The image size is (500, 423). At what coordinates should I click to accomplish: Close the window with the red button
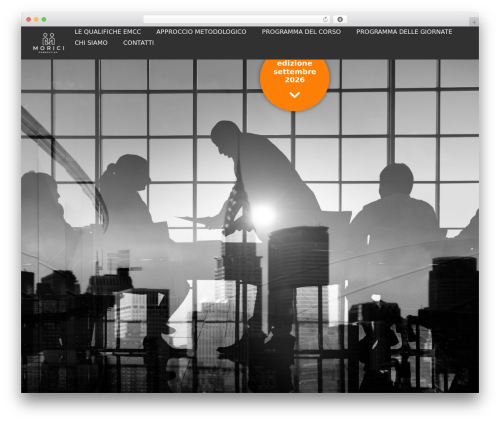click(x=29, y=20)
